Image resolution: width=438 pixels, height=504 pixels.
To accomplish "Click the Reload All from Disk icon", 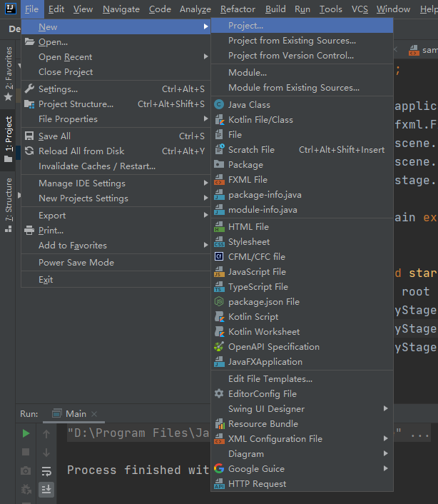I will click(x=29, y=151).
